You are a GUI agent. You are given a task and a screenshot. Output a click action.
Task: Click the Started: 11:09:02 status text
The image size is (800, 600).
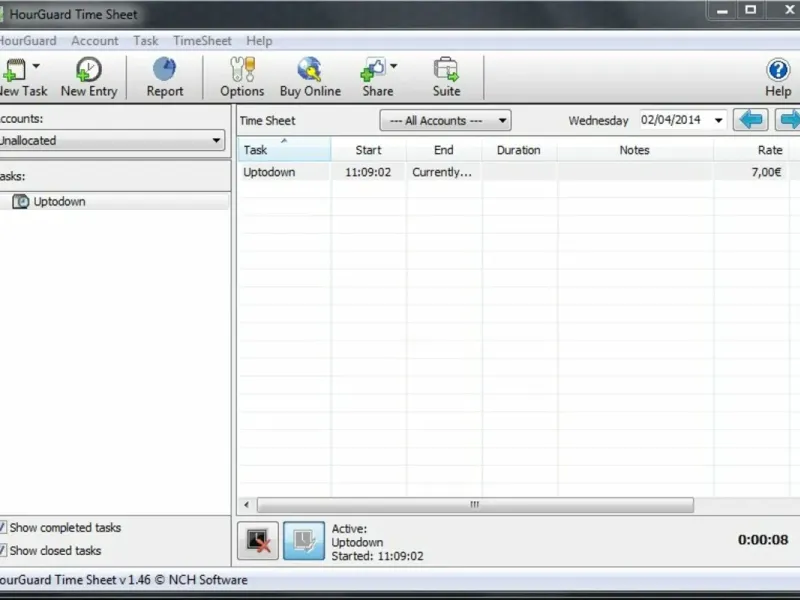(378, 556)
